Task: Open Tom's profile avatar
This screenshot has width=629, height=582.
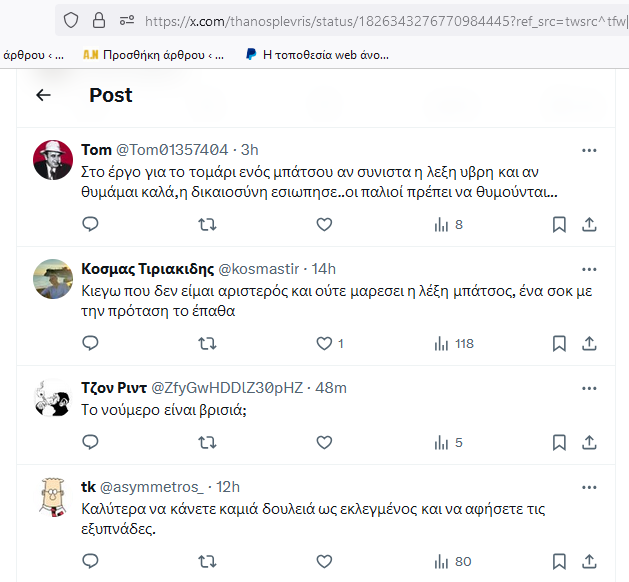Action: pyautogui.click(x=53, y=160)
